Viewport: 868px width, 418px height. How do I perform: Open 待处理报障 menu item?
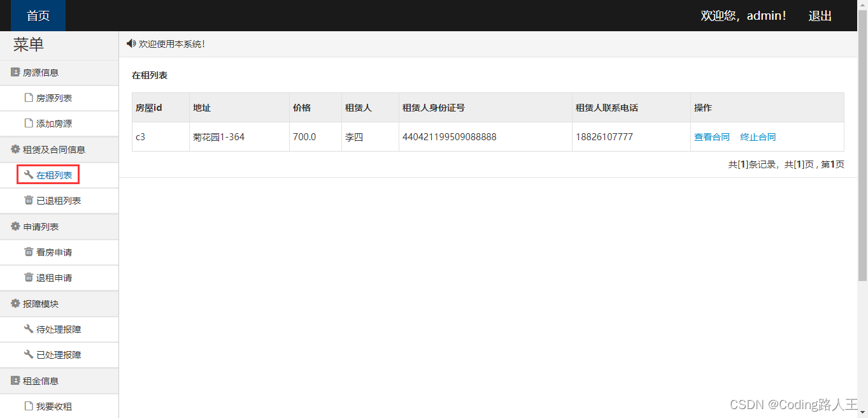(59, 329)
